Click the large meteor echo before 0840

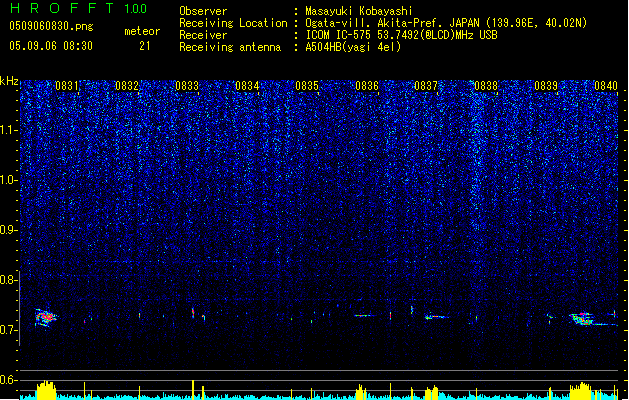[x=582, y=319]
